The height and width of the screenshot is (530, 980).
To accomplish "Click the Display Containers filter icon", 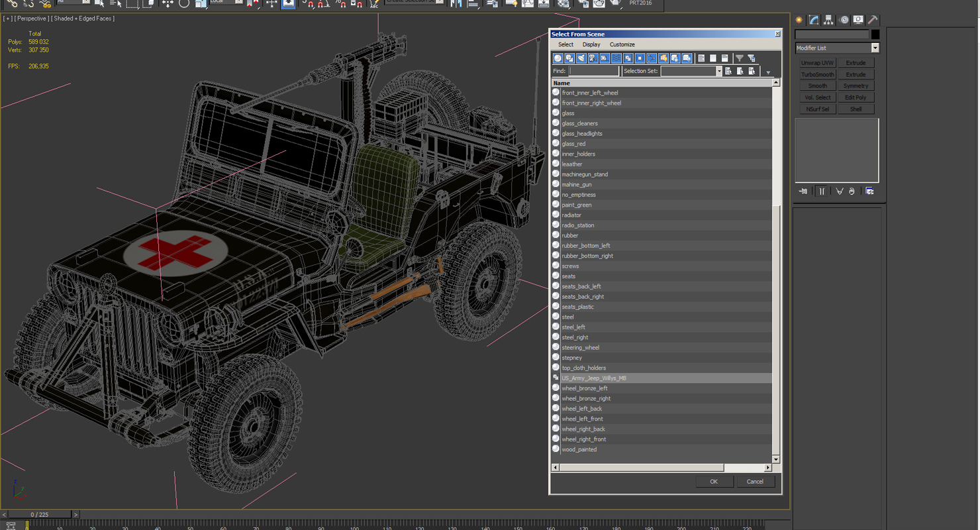I will point(663,58).
